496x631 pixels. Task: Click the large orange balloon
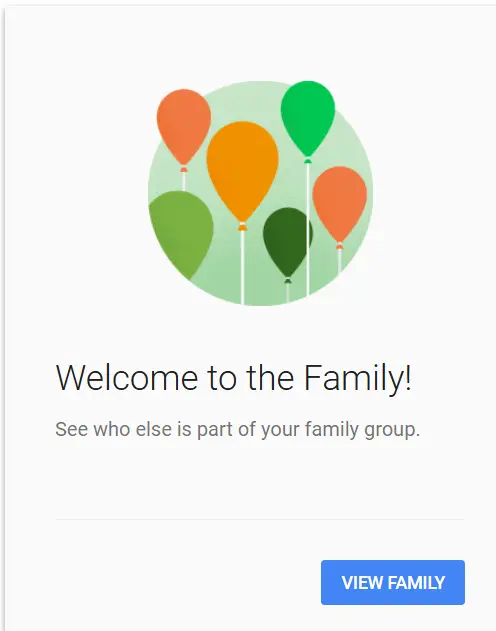(242, 171)
